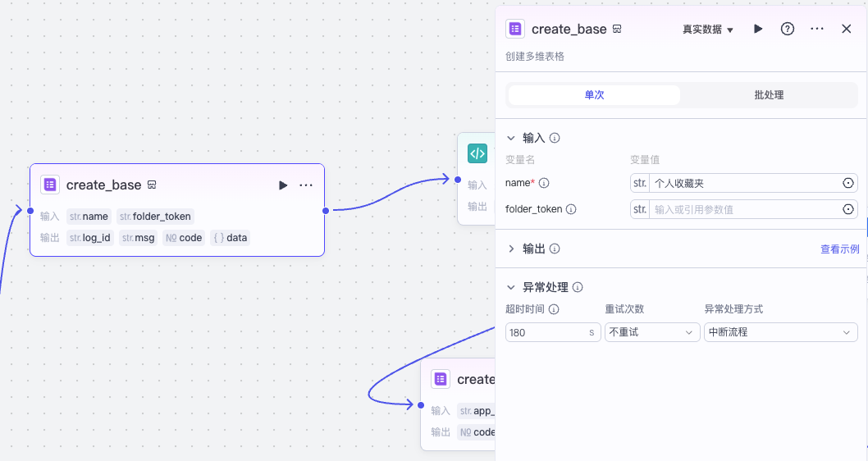Click the folder_token value input field
Screen dimensions: 868x461
(745, 209)
